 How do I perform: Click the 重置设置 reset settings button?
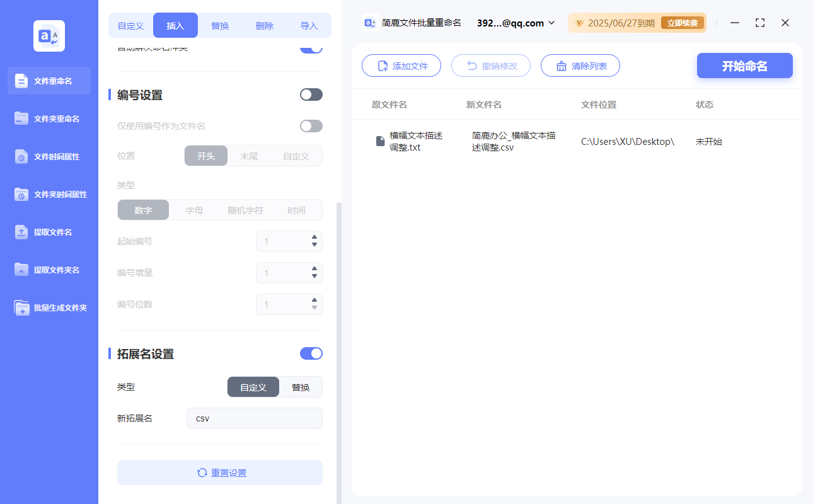[219, 472]
